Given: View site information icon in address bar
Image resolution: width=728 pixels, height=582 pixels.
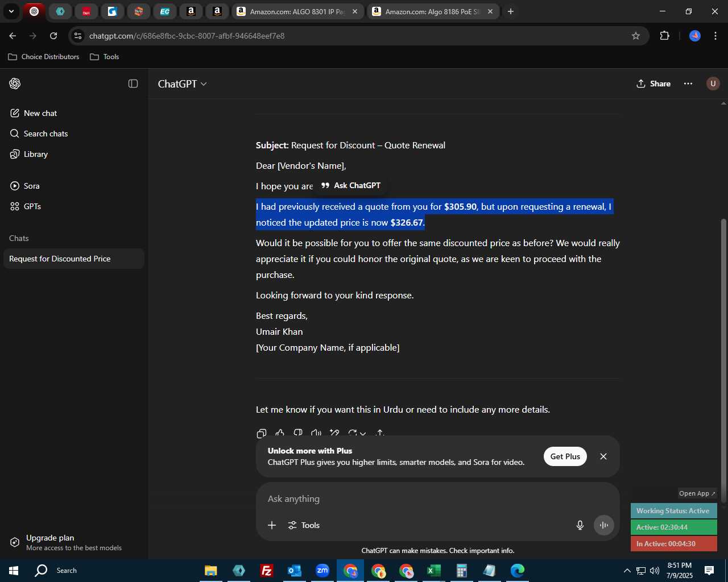Looking at the screenshot, I should pos(78,36).
